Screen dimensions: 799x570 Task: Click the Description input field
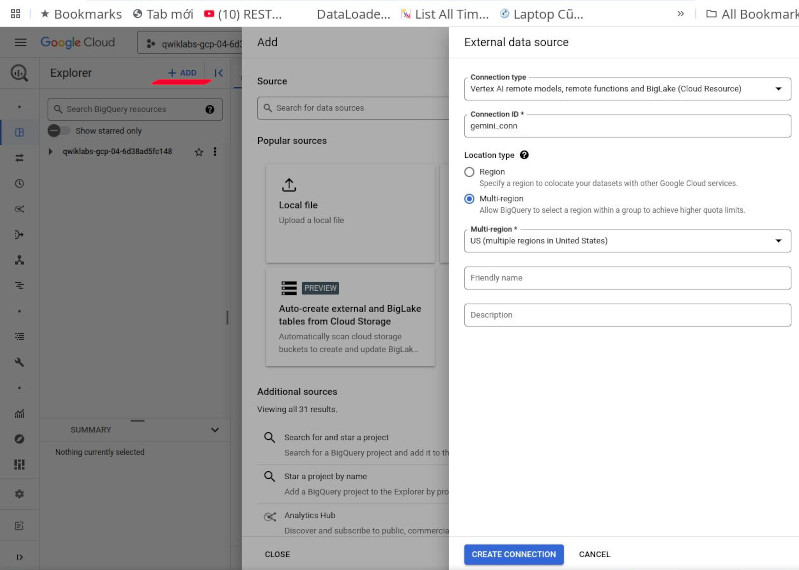point(627,315)
